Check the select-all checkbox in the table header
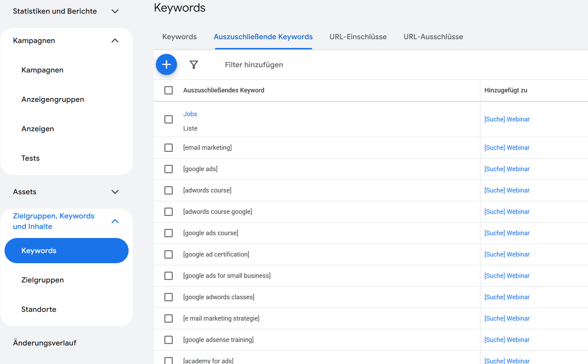Screen dimensions: 588x364 tap(169, 90)
